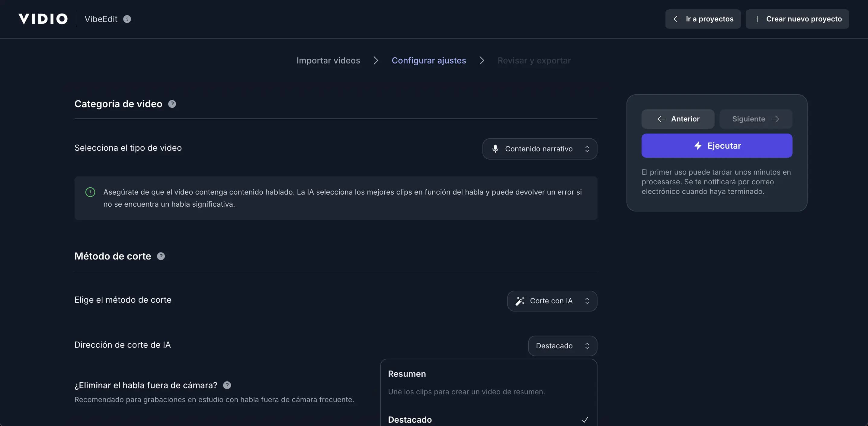Click the right arrow icon on Siguiente
Viewport: 868px width, 426px height.
(x=776, y=119)
